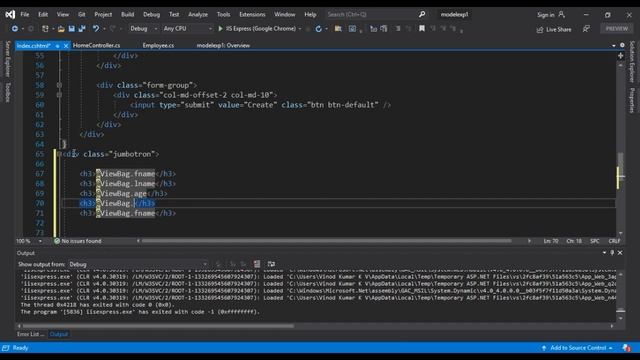Open the Solution Explorer side tab
This screenshot has height=360, width=640.
pyautogui.click(x=632, y=61)
